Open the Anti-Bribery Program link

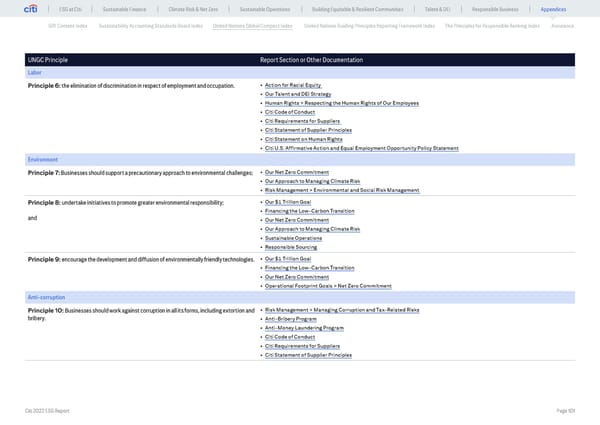point(297,319)
